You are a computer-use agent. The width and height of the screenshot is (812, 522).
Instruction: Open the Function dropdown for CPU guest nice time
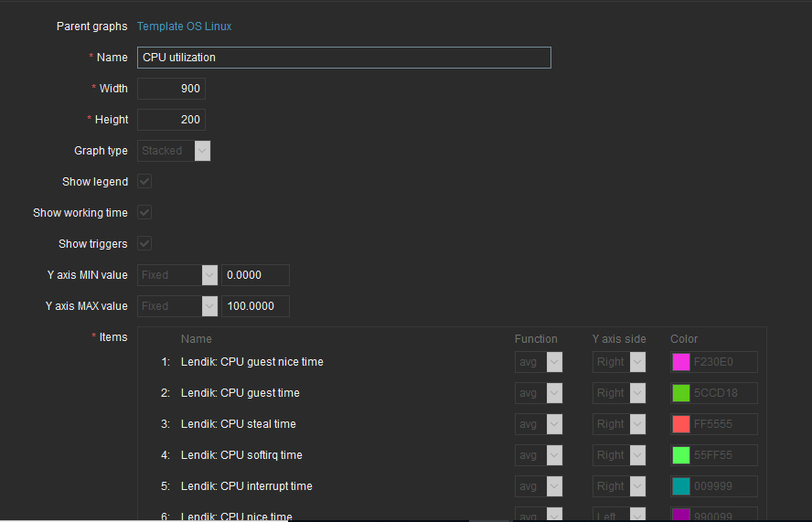[x=538, y=362]
